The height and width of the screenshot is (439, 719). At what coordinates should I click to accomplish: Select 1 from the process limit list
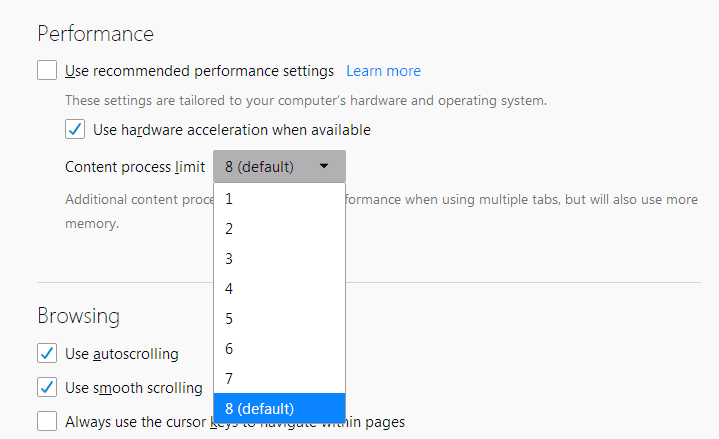tap(279, 198)
